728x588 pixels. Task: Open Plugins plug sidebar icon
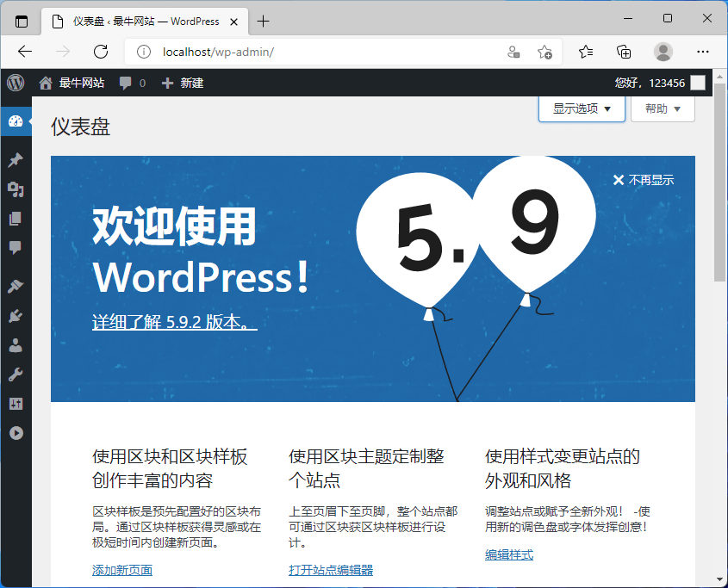pyautogui.click(x=16, y=316)
